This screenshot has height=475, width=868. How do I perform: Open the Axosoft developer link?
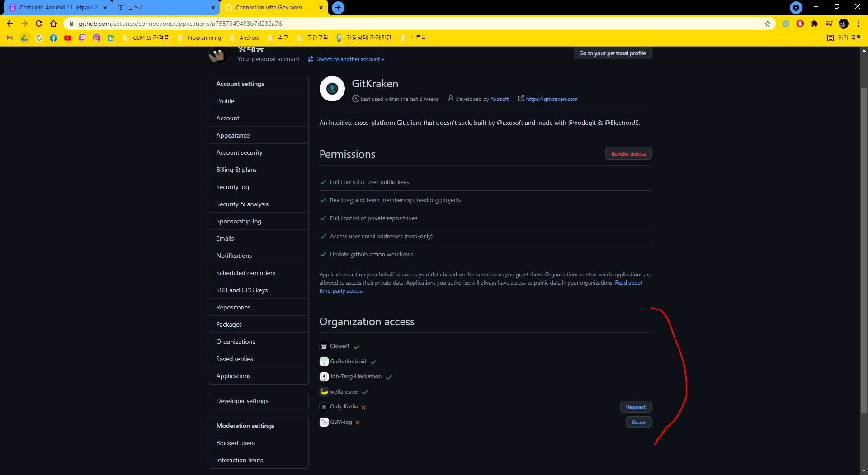click(499, 99)
